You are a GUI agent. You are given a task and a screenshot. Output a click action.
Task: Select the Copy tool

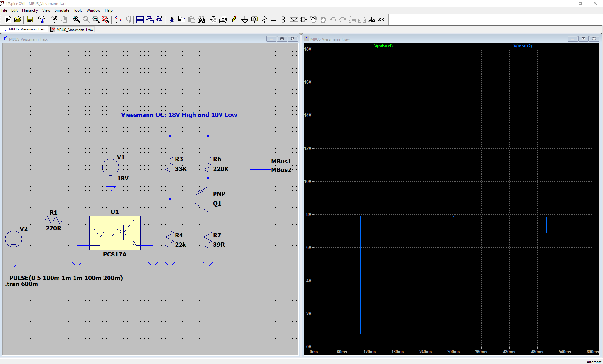coord(181,19)
